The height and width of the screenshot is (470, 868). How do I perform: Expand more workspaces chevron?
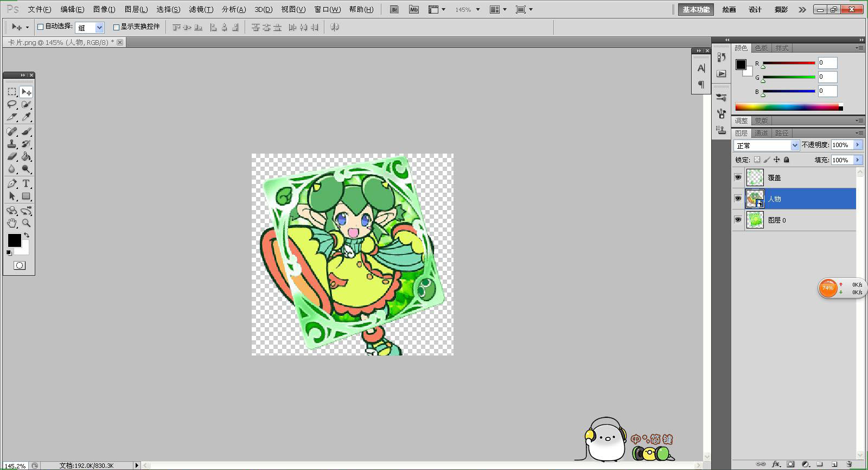pyautogui.click(x=802, y=9)
